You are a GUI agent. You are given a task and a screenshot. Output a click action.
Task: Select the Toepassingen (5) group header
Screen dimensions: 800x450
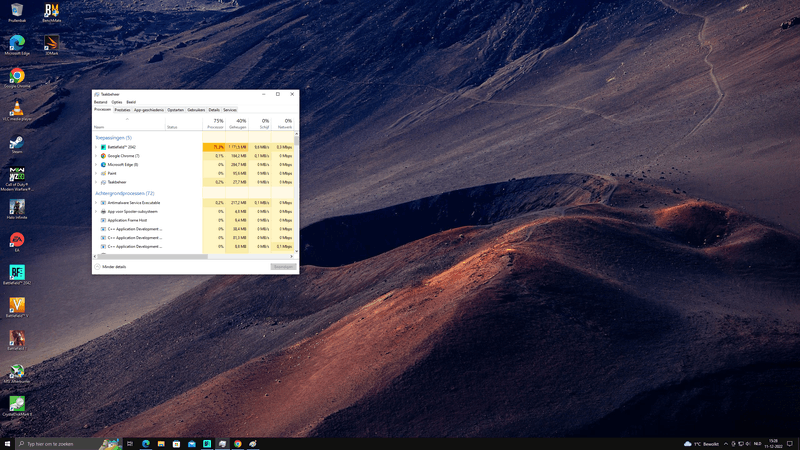[x=113, y=138]
